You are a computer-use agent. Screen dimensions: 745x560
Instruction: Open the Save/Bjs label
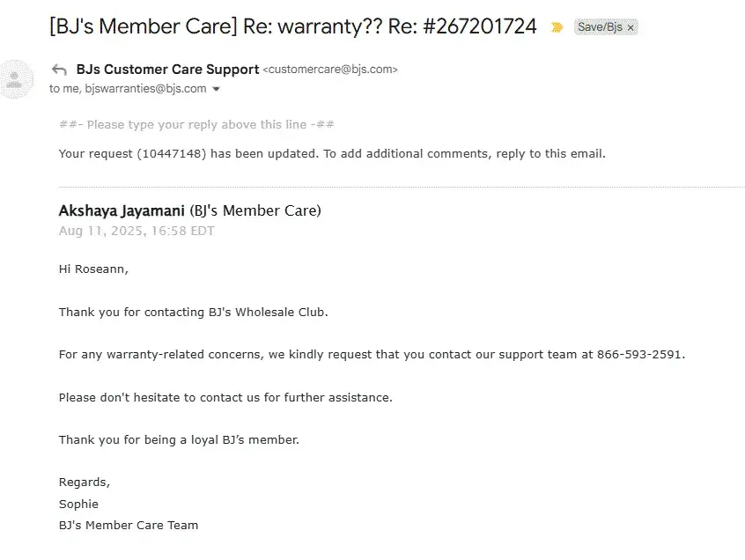(x=599, y=27)
